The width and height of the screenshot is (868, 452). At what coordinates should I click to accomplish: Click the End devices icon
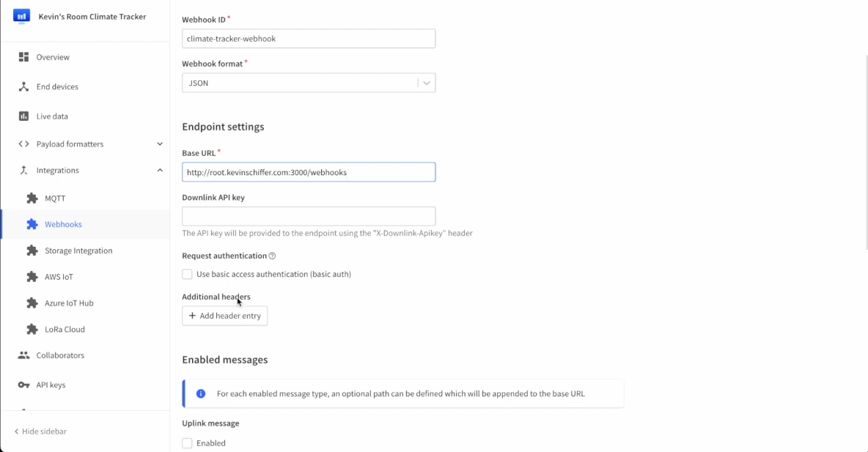pyautogui.click(x=23, y=86)
